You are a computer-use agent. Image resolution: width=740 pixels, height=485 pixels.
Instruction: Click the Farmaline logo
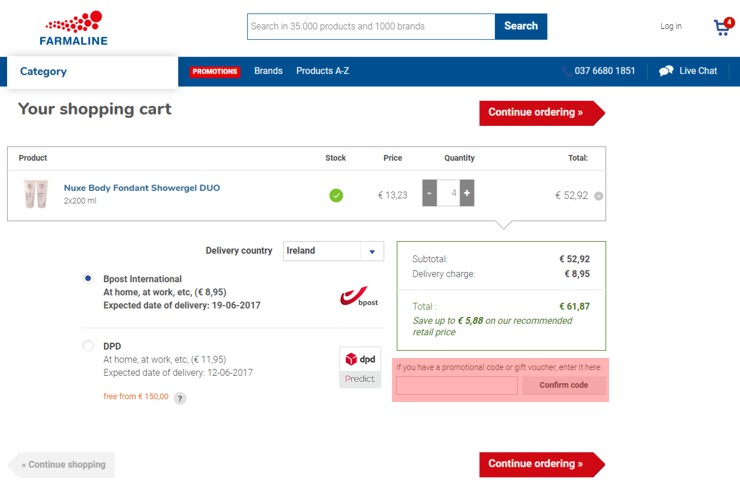point(74,28)
